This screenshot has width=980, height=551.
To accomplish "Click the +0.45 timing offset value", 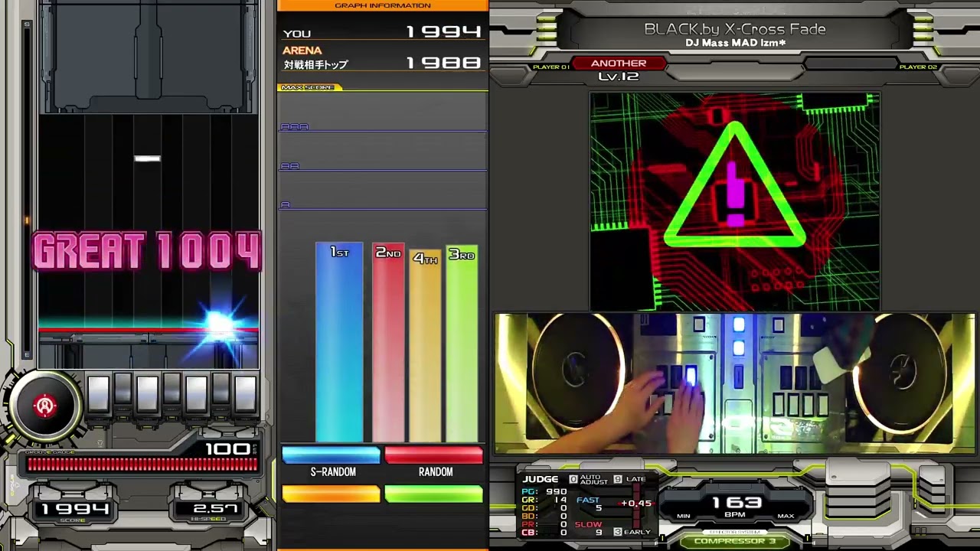I will click(x=636, y=504).
